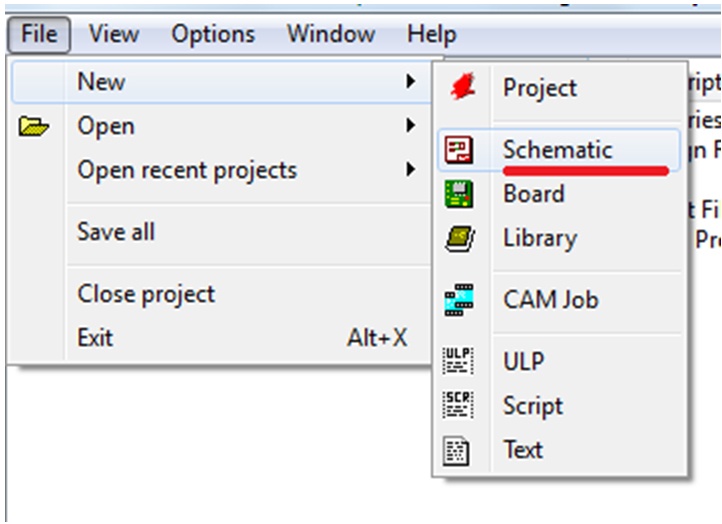Choose Save all from File menu
Viewport: 722px width, 524px height.
tap(116, 232)
